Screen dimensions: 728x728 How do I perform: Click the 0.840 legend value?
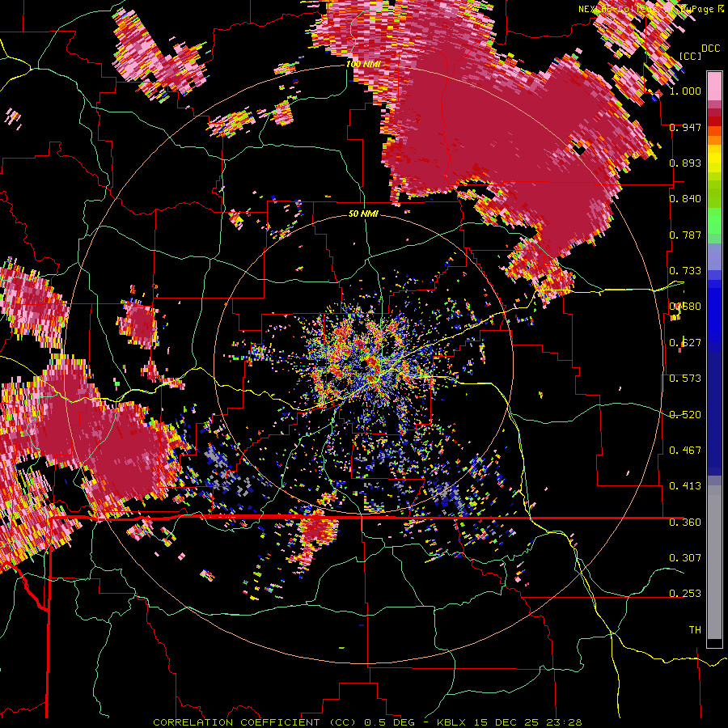[x=685, y=199]
